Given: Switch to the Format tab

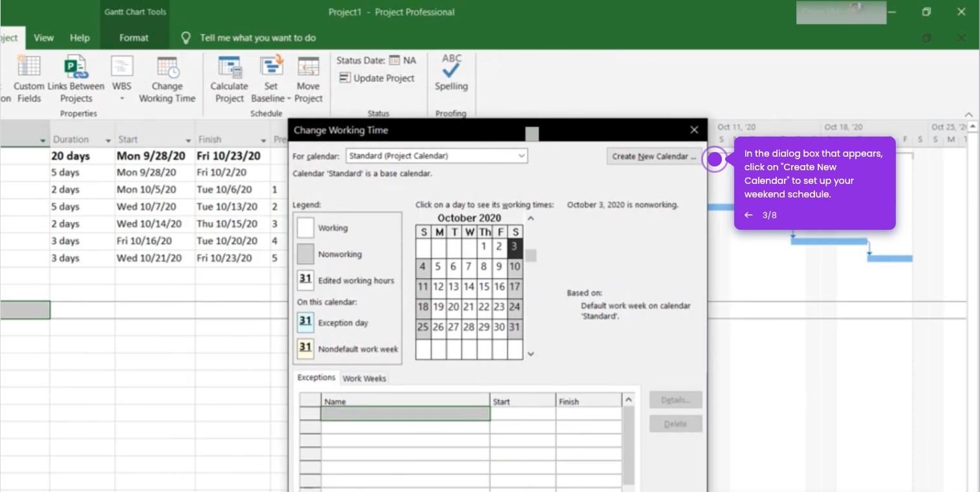Looking at the screenshot, I should coord(134,38).
